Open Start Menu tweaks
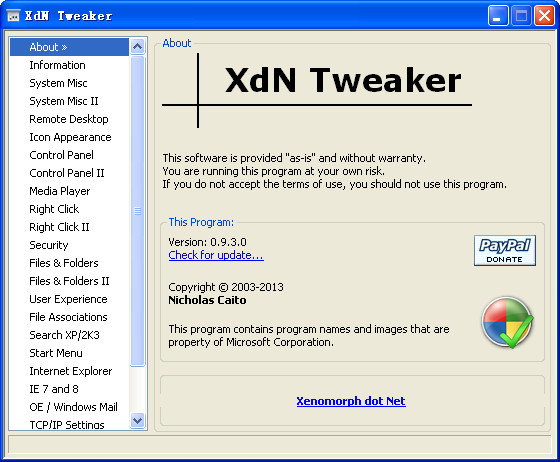The image size is (560, 462). (x=69, y=353)
